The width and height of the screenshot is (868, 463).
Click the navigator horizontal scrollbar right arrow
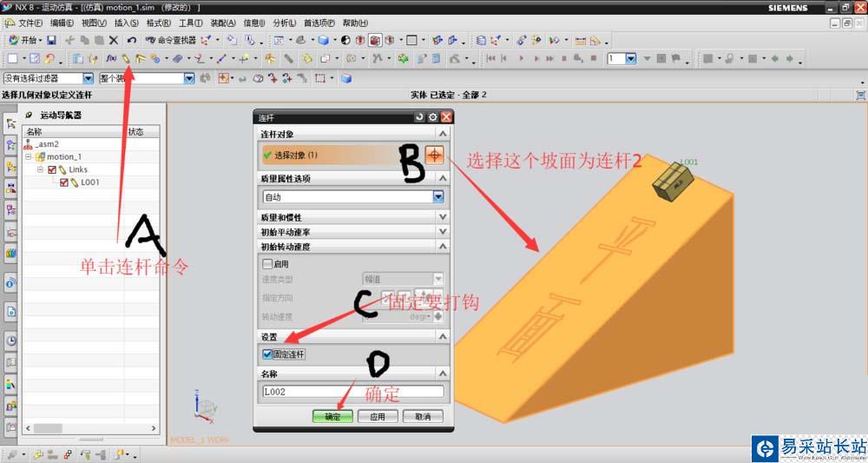click(154, 428)
